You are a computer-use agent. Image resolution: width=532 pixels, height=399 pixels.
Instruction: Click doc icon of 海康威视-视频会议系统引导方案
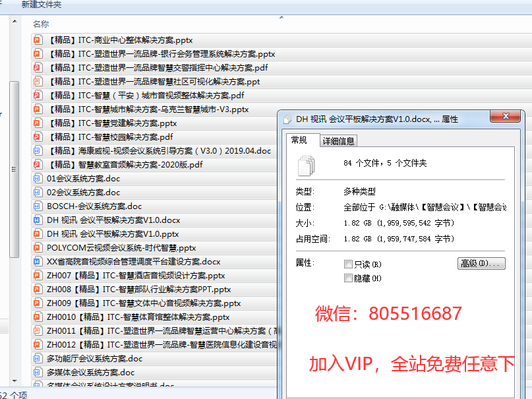pyautogui.click(x=38, y=151)
